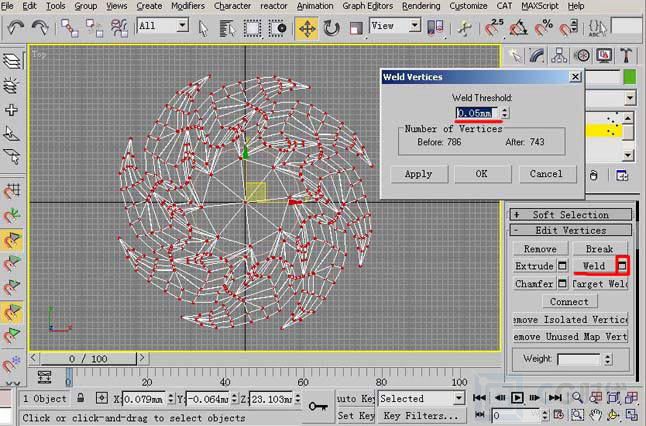The width and height of the screenshot is (646, 426).
Task: Click the Weld Threshold spinner arrows
Action: click(505, 113)
